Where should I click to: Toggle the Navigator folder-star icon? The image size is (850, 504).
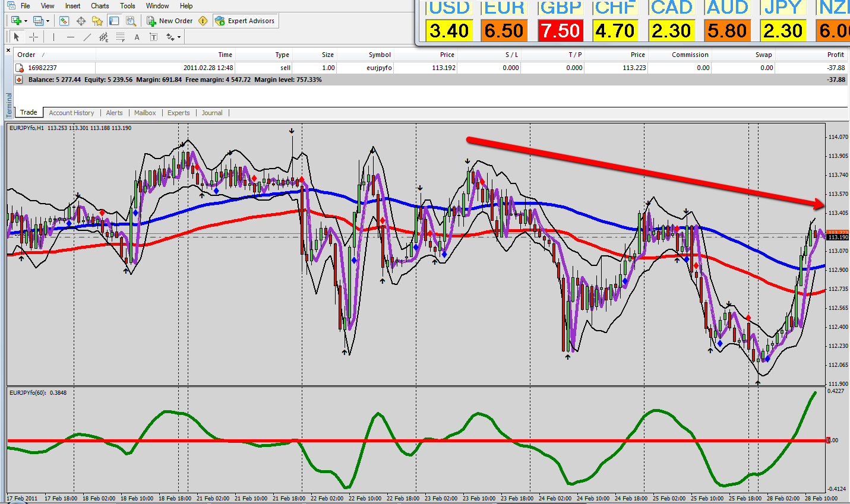pos(97,21)
